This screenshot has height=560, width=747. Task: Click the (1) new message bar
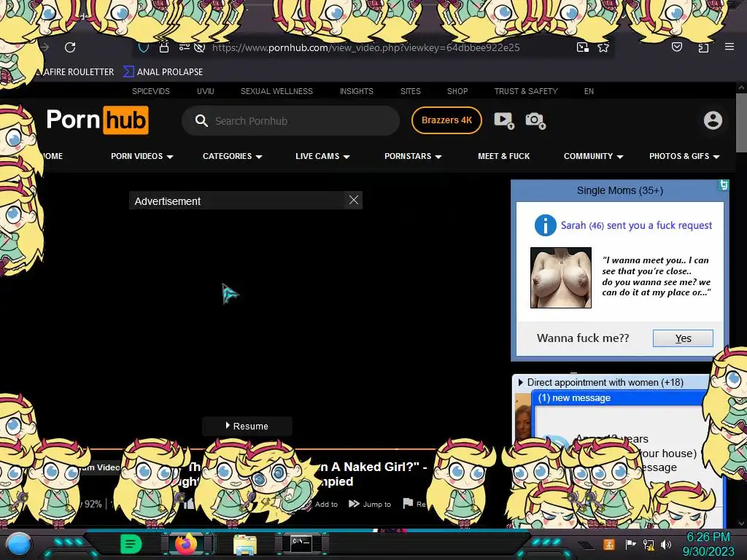(619, 397)
